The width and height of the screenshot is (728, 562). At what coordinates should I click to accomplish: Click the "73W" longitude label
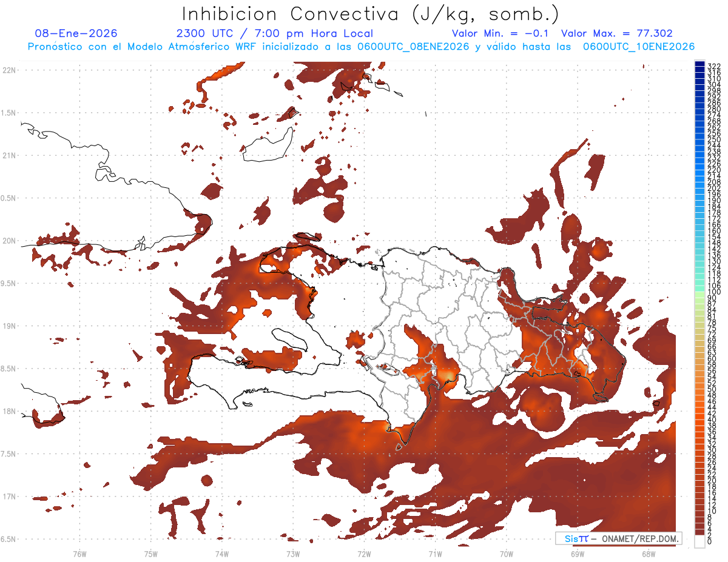[x=293, y=553]
